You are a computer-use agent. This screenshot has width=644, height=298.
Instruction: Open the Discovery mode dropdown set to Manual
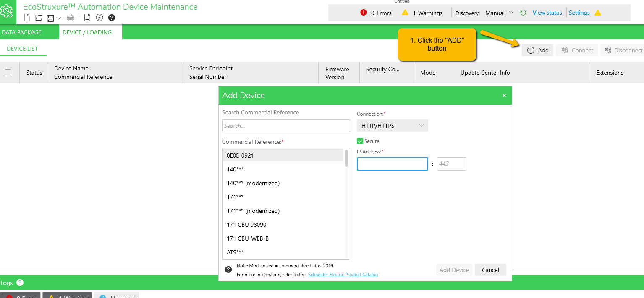[499, 13]
